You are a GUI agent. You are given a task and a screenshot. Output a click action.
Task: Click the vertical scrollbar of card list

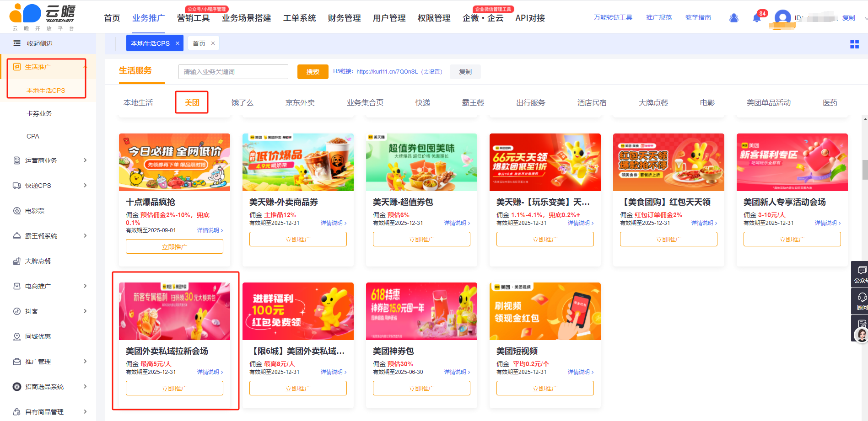(x=865, y=170)
